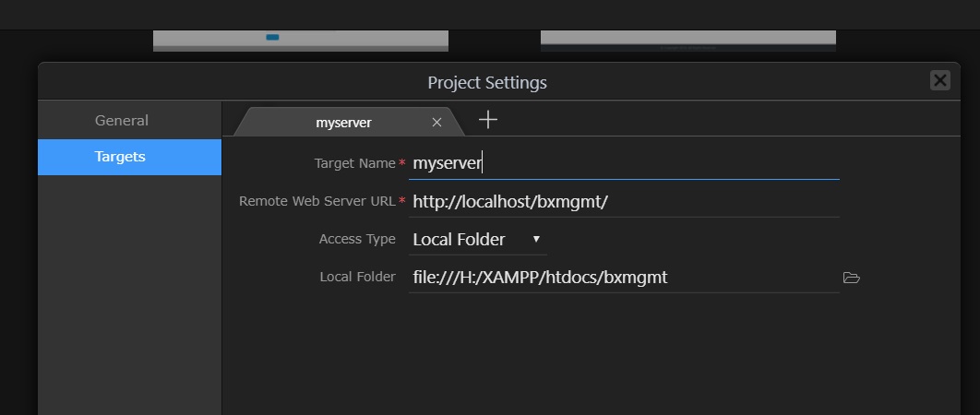
Task: Click the Target Name label
Action: tap(355, 164)
